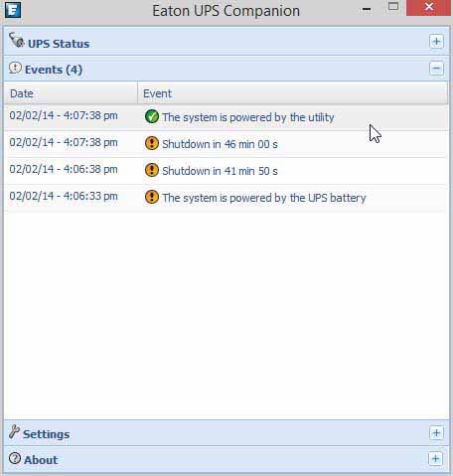Expand the About panel with plus button
This screenshot has height=476, width=453.
pos(435,459)
